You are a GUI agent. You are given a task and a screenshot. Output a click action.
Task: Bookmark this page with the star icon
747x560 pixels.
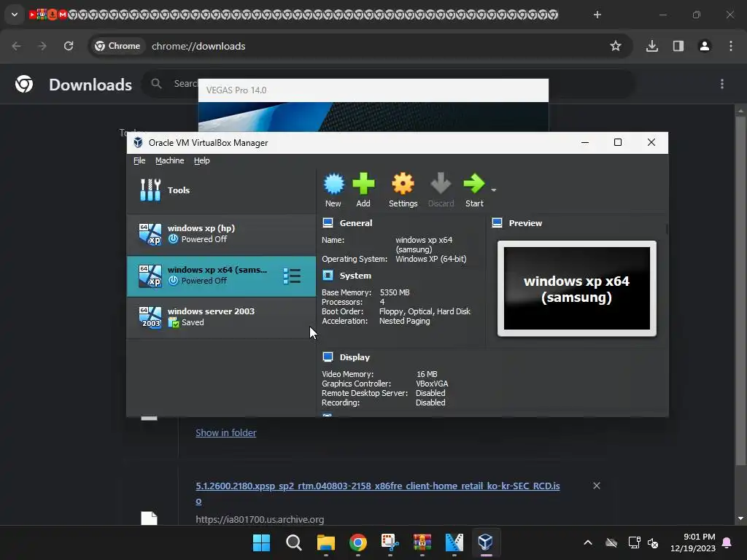click(x=616, y=46)
